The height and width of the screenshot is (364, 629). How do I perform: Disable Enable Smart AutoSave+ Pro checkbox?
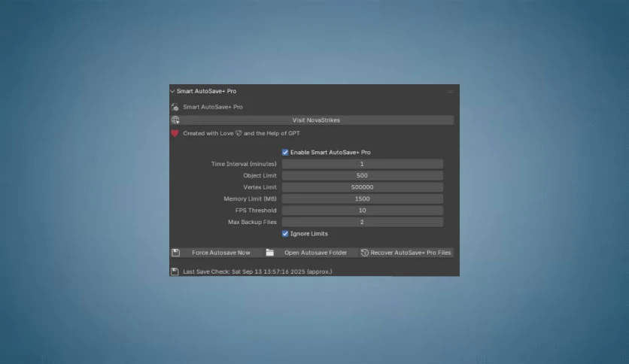tap(285, 153)
